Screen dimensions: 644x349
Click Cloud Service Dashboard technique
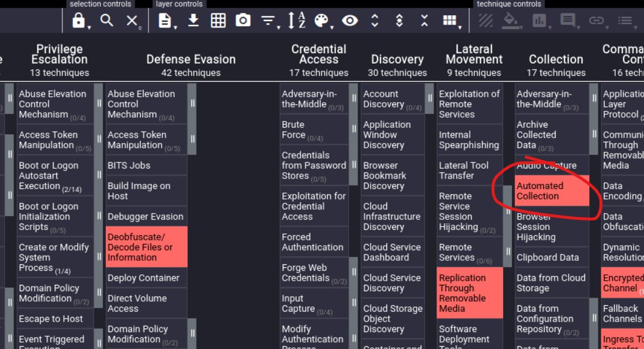(393, 252)
